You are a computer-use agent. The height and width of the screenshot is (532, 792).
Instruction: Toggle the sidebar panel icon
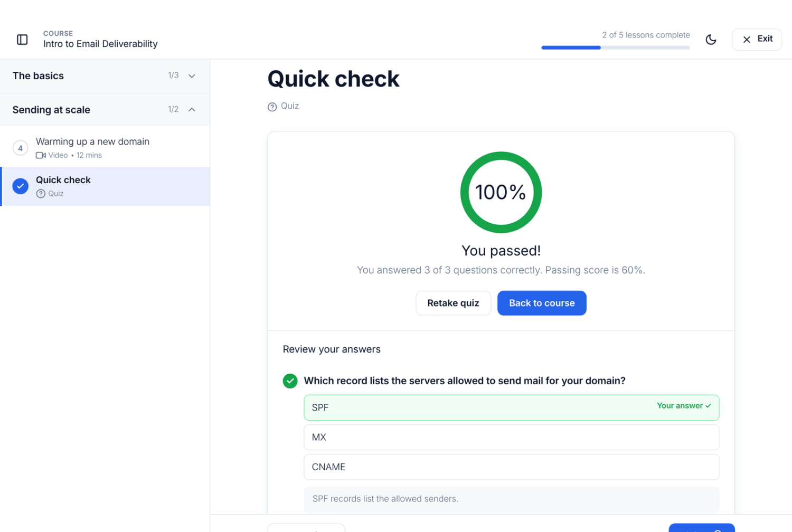point(22,40)
